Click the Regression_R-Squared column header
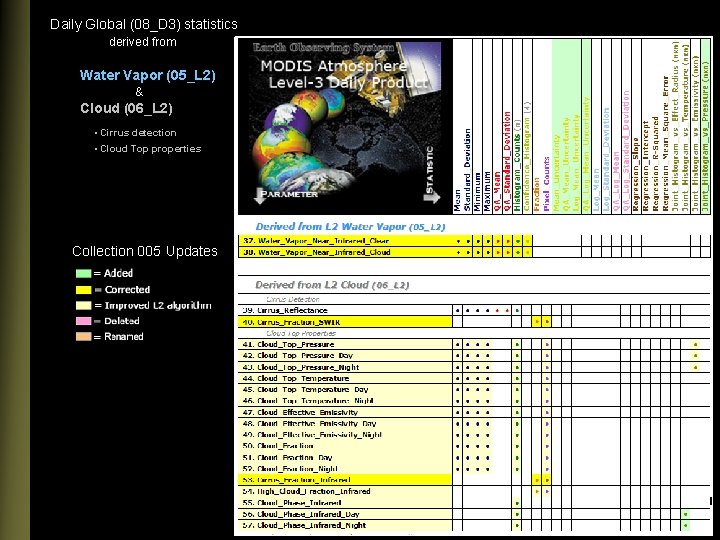 coord(656,164)
